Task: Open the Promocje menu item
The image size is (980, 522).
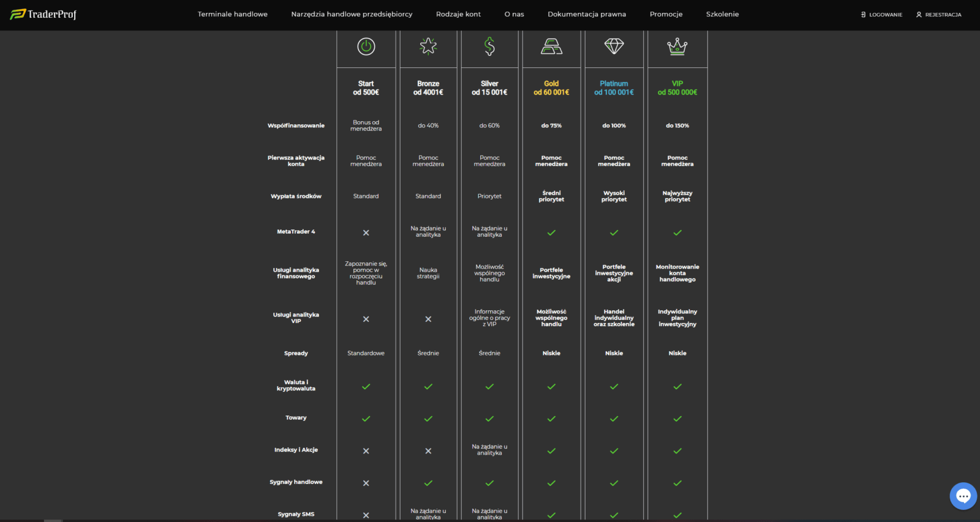Action: (666, 14)
